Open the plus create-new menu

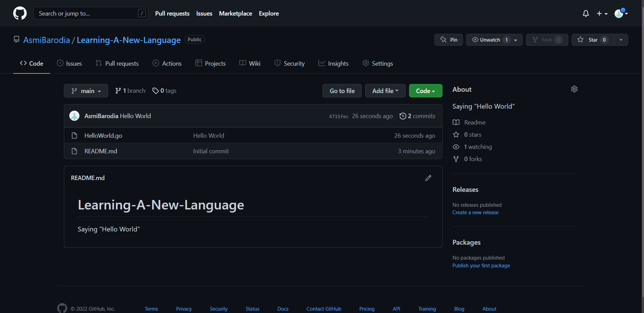(602, 14)
